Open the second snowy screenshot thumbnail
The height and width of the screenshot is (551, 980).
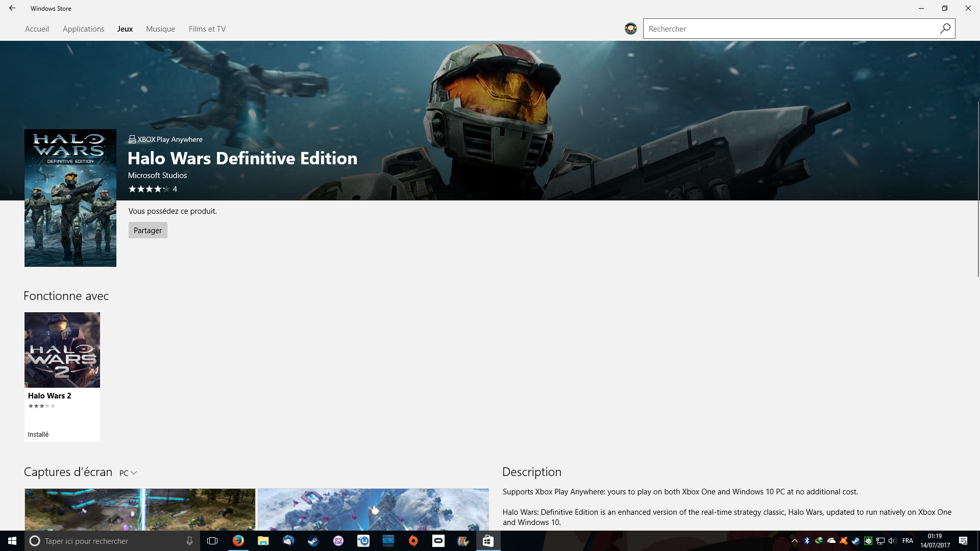pyautogui.click(x=373, y=509)
